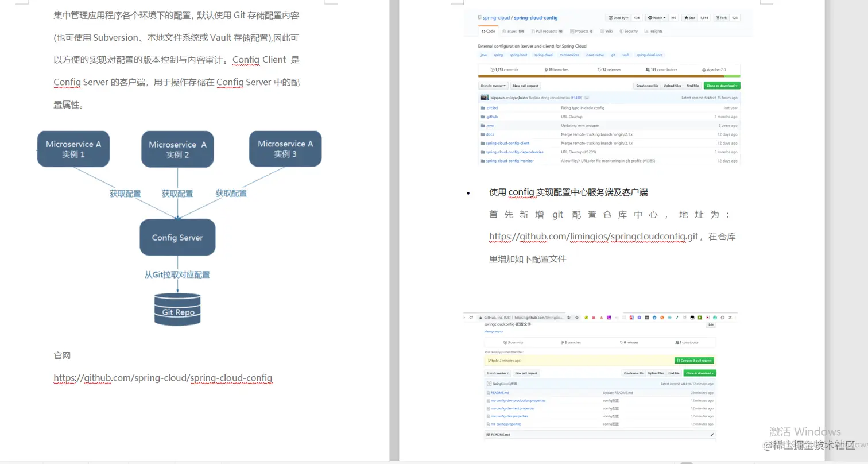
Task: Open the spring-cloud-config hyperlink in the document
Action: 162,378
